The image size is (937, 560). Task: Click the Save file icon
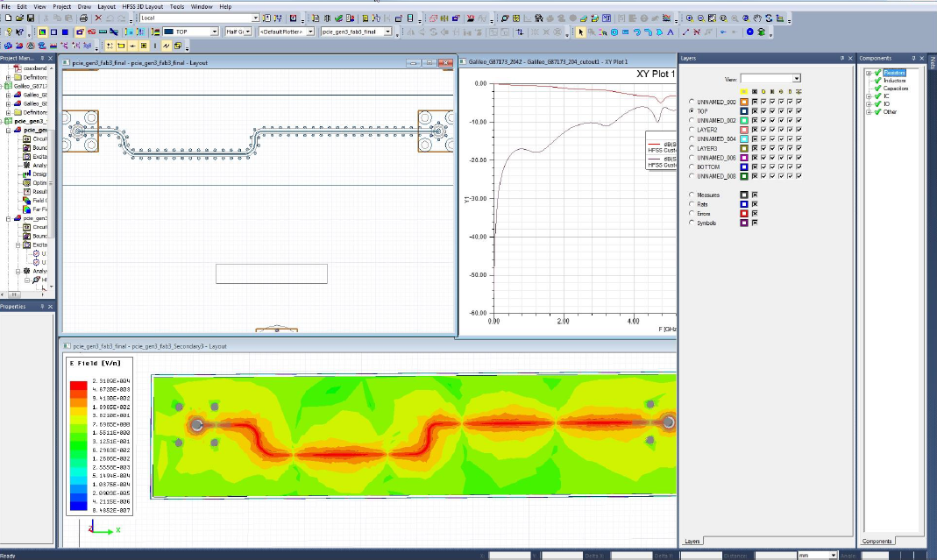[x=30, y=18]
